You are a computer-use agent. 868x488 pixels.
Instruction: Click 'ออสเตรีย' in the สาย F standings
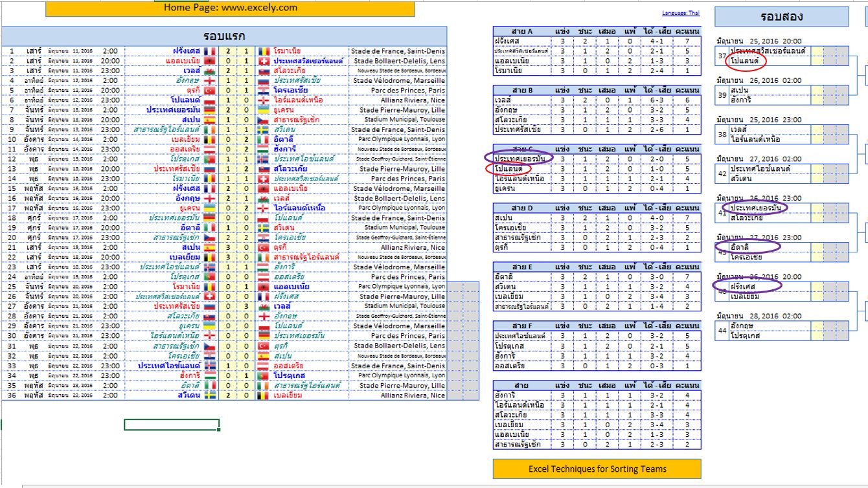pyautogui.click(x=508, y=366)
